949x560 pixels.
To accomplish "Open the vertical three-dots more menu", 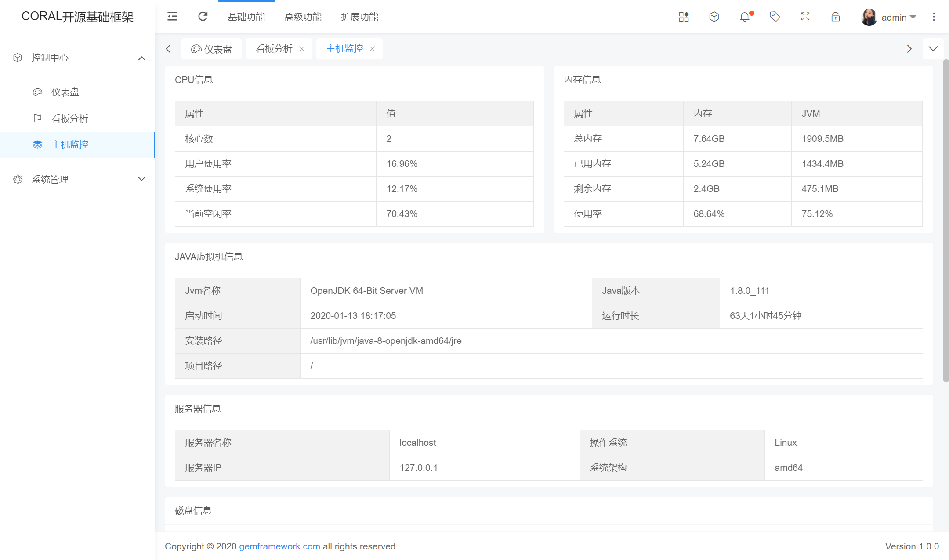I will (x=934, y=17).
